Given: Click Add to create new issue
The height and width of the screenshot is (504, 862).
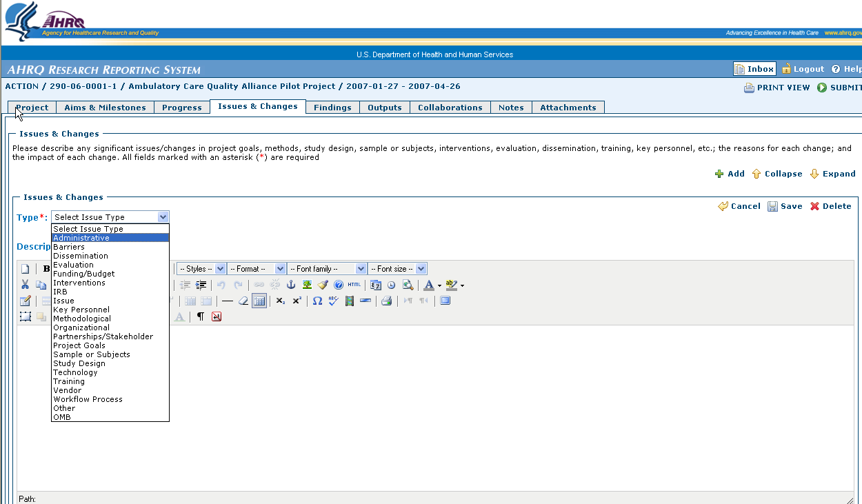Looking at the screenshot, I should point(730,174).
